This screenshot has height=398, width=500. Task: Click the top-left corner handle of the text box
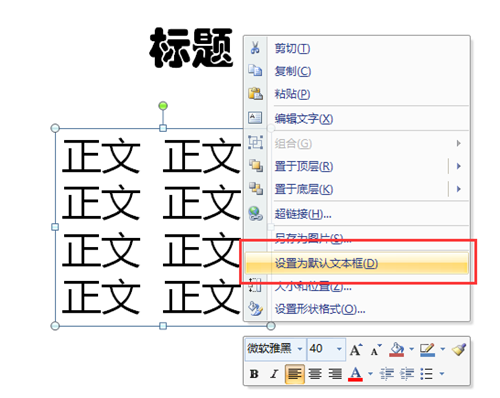(55, 128)
